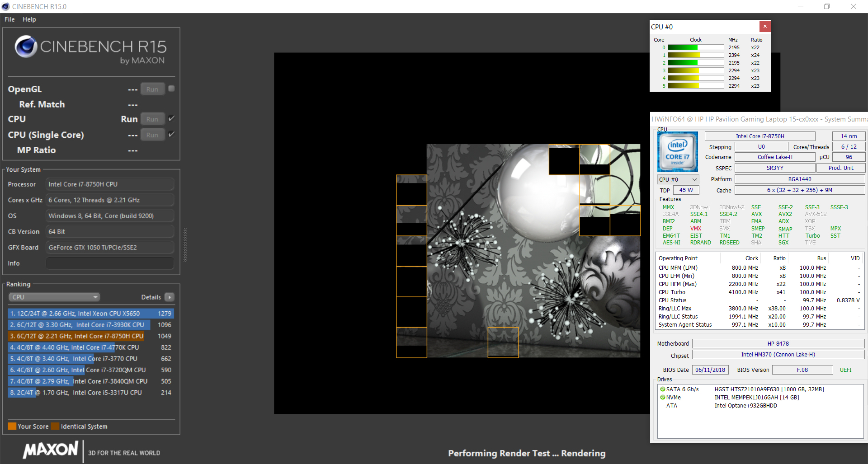Click the Cinebench R15 sphere logo
This screenshot has height=464, width=868.
[26, 46]
